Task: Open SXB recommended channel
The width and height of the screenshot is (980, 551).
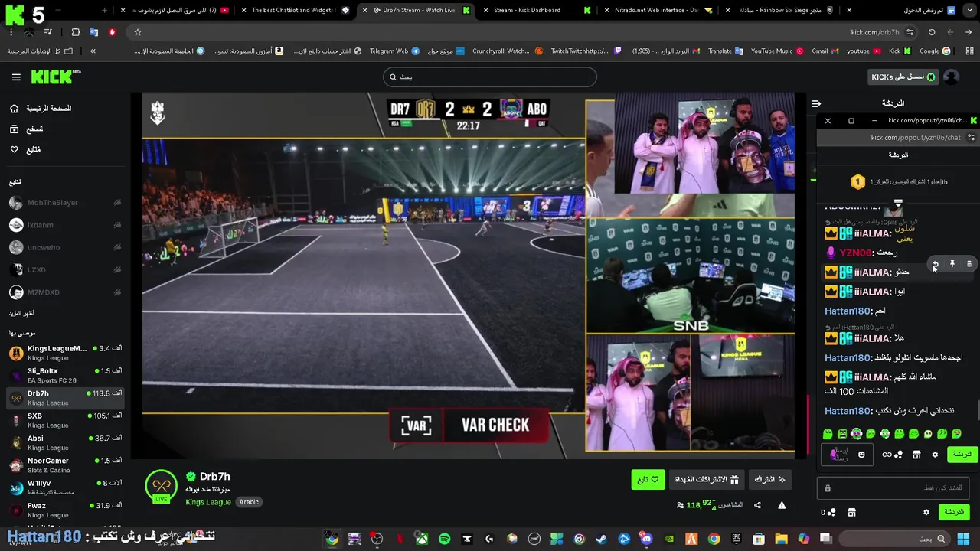Action: 65,420
